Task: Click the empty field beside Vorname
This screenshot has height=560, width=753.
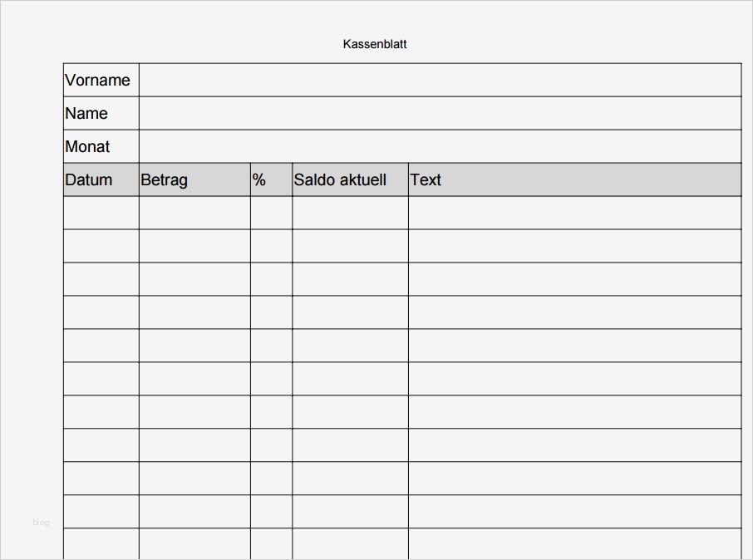Action: pyautogui.click(x=440, y=80)
